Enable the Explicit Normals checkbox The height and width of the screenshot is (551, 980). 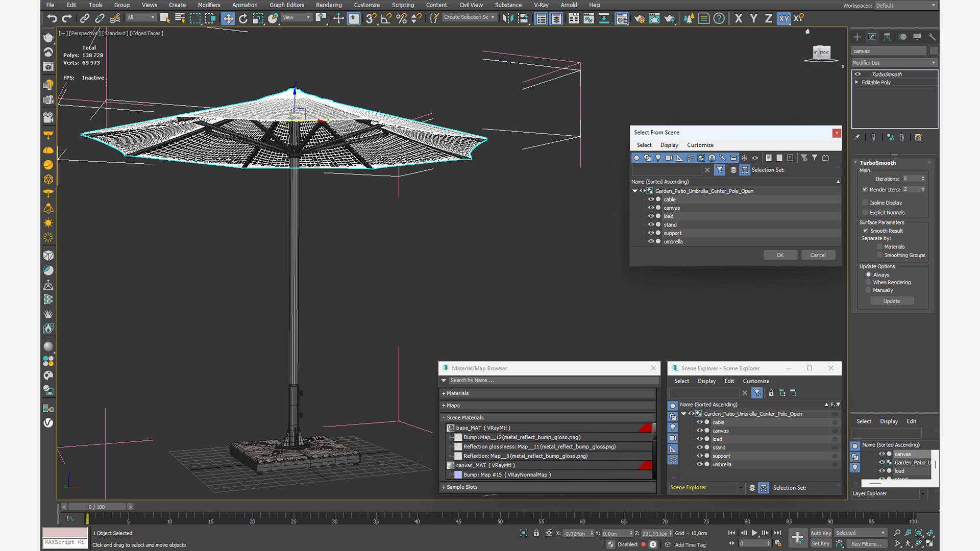(865, 212)
